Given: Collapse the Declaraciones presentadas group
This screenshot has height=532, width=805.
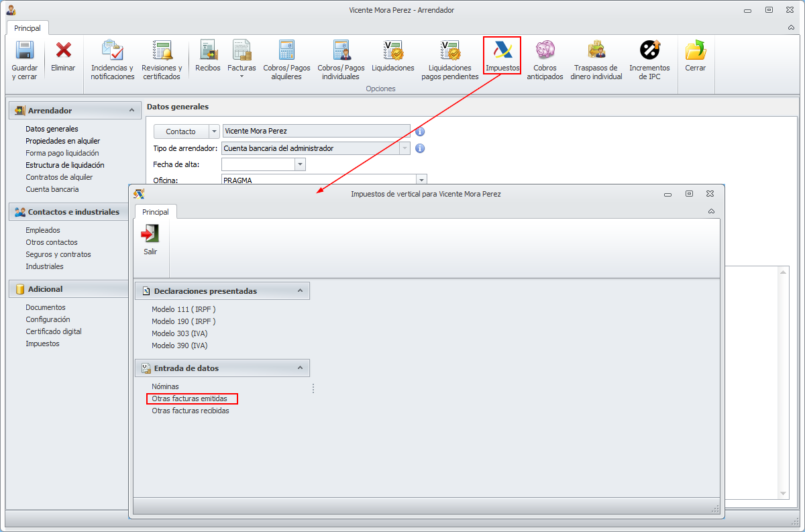Looking at the screenshot, I should pyautogui.click(x=300, y=290).
